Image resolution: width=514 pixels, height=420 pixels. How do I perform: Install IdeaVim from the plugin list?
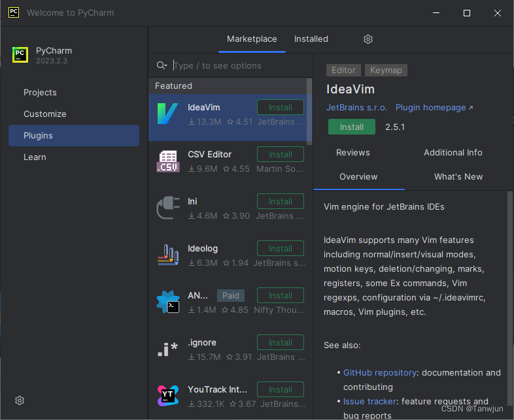click(x=281, y=107)
